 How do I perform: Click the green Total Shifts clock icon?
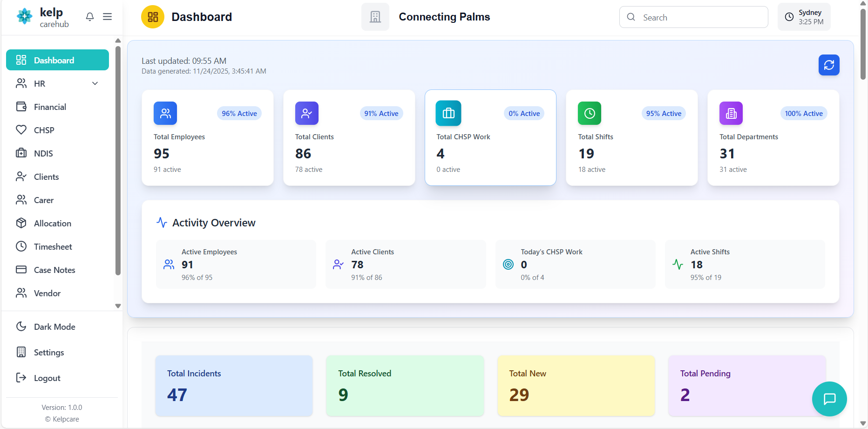(x=589, y=113)
